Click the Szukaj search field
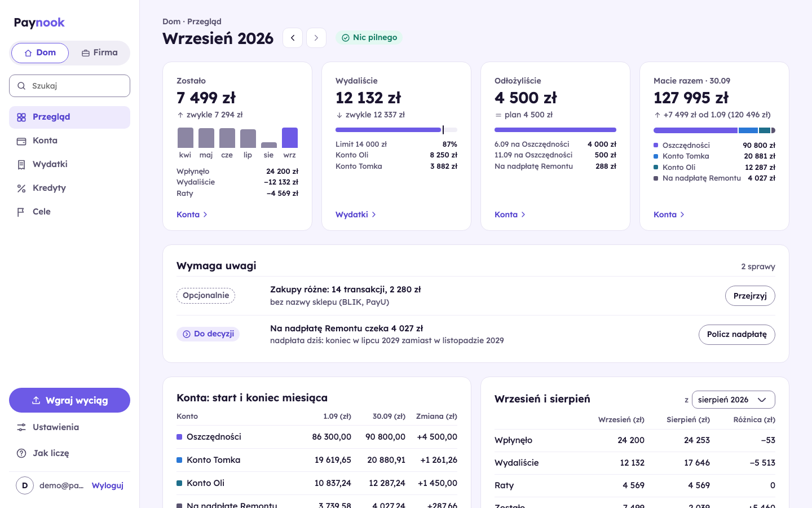This screenshot has width=812, height=508. pyautogui.click(x=69, y=86)
